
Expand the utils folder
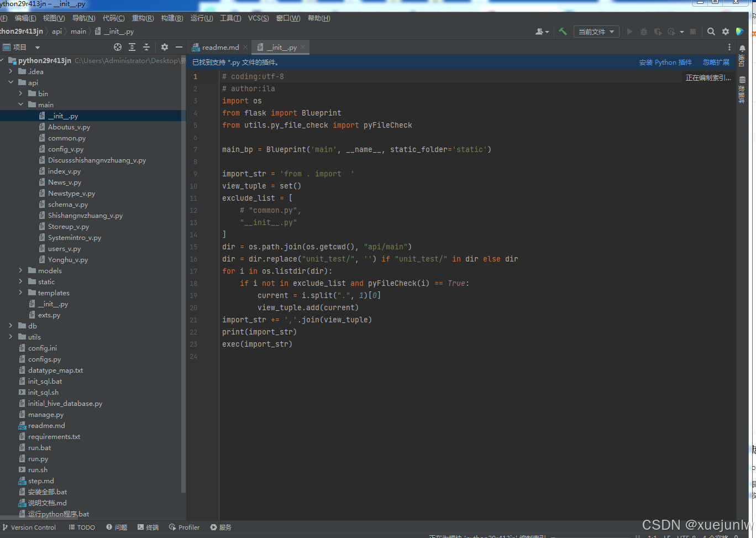tap(11, 337)
